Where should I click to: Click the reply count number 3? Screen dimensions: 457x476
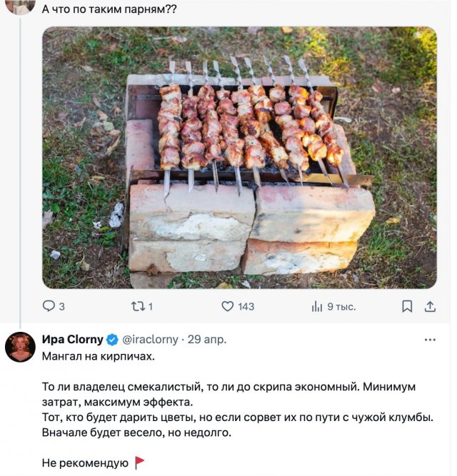pos(61,307)
